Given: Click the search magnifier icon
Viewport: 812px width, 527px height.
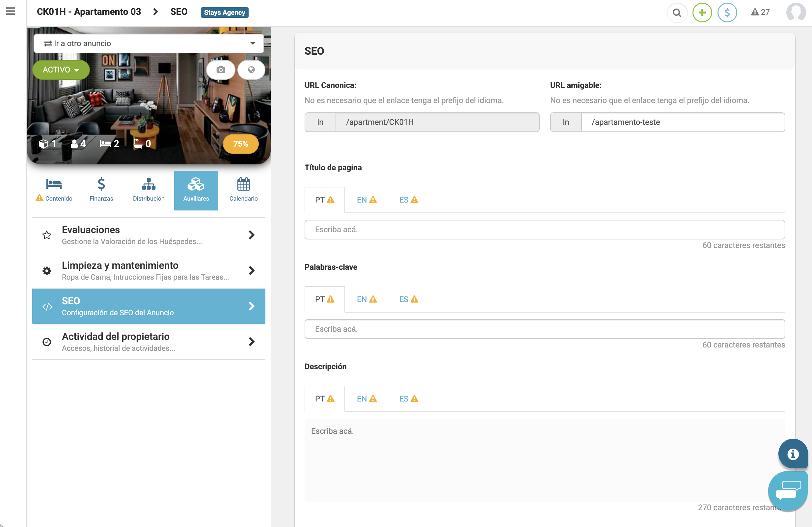Looking at the screenshot, I should click(x=677, y=13).
